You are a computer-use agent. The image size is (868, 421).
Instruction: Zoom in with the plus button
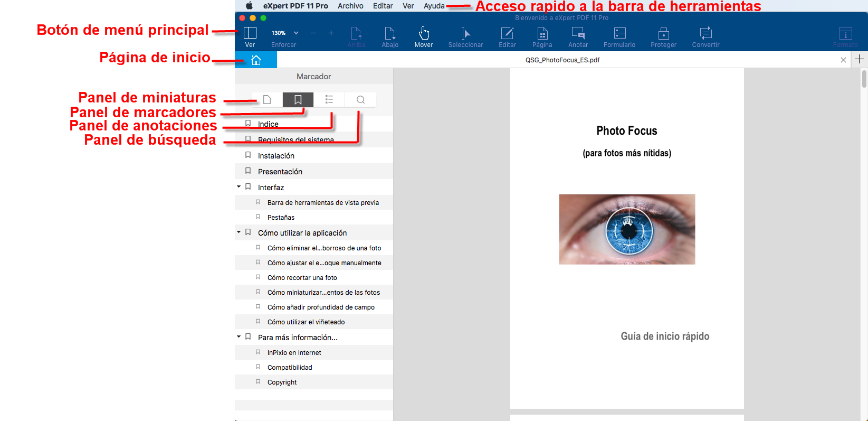click(x=331, y=33)
